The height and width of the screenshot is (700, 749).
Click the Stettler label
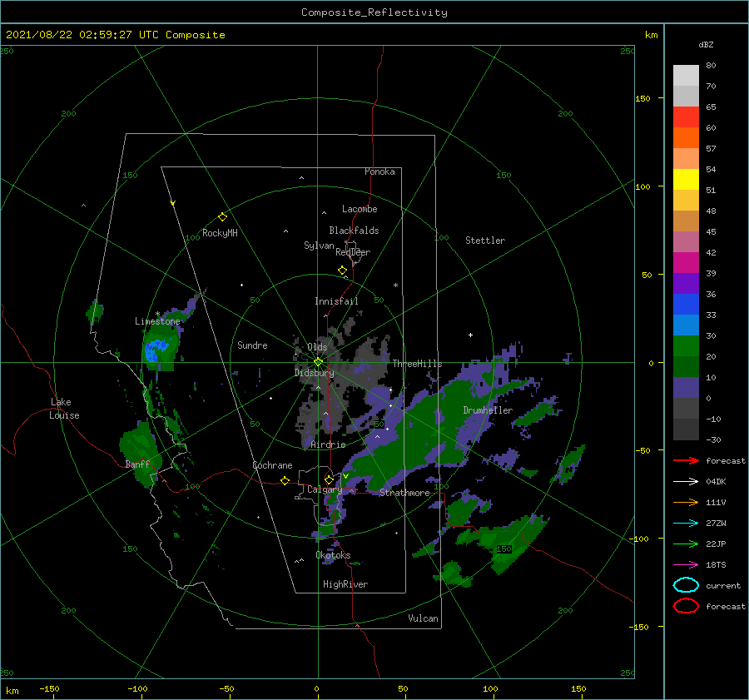click(x=485, y=241)
